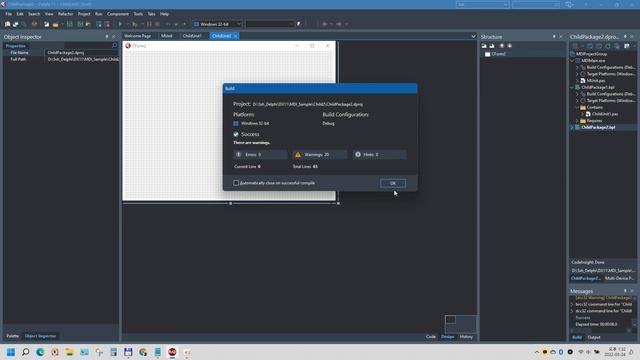640x360 pixels.
Task: Click the view toggle icon in Projects toolbar
Action: pos(627,46)
